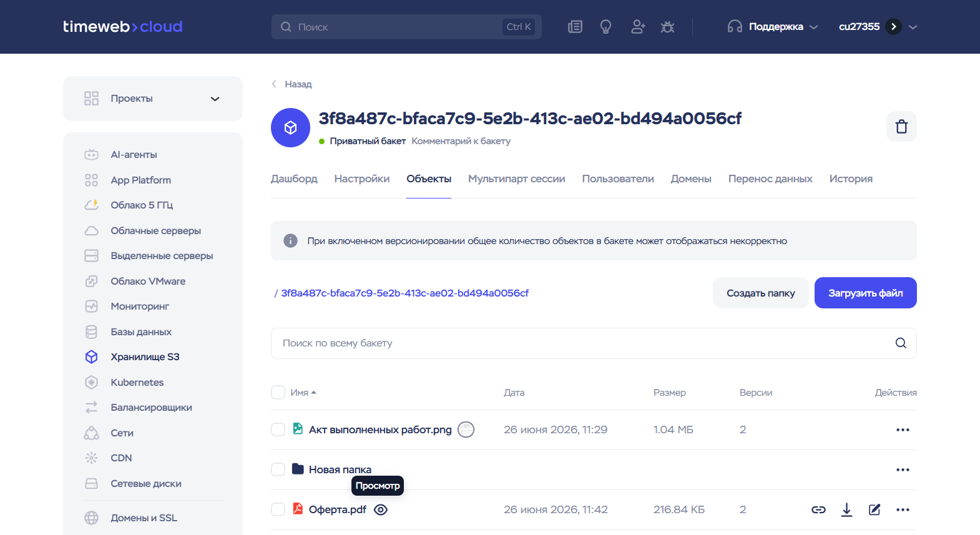Tick checkbox for Акт выполненных работ.png
The width and height of the screenshot is (980, 535).
coord(278,429)
